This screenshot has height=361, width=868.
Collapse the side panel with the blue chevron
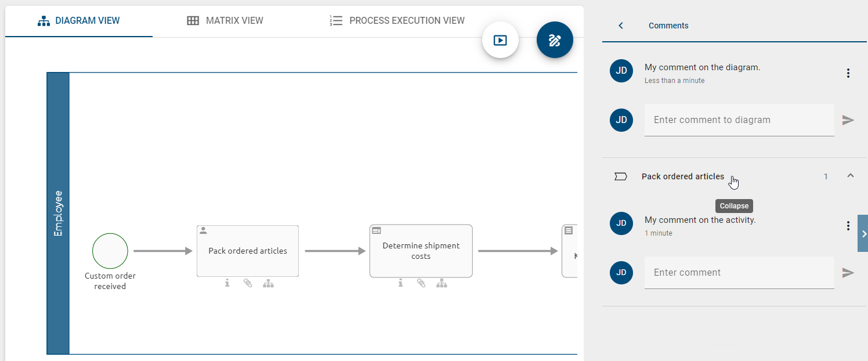click(x=864, y=233)
